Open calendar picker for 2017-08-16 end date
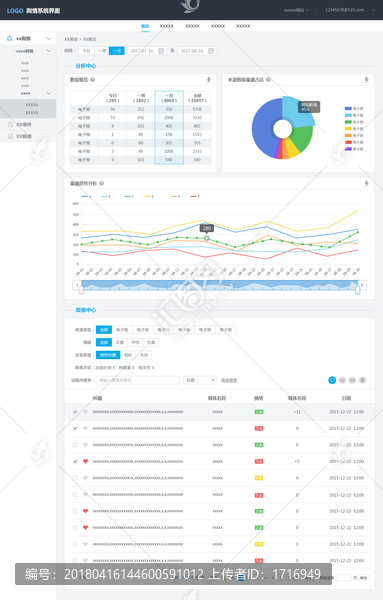The image size is (383, 600). click(210, 51)
